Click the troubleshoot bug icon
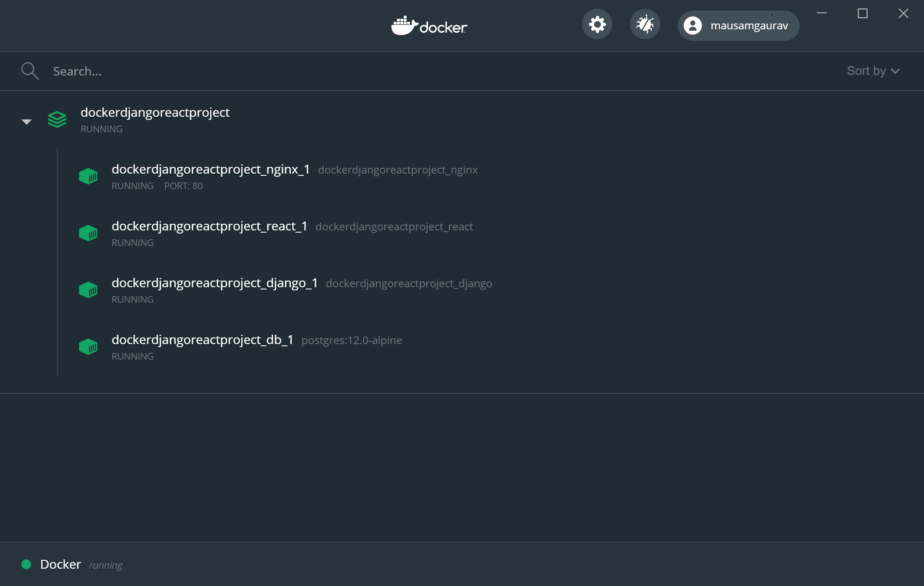 [x=645, y=24]
